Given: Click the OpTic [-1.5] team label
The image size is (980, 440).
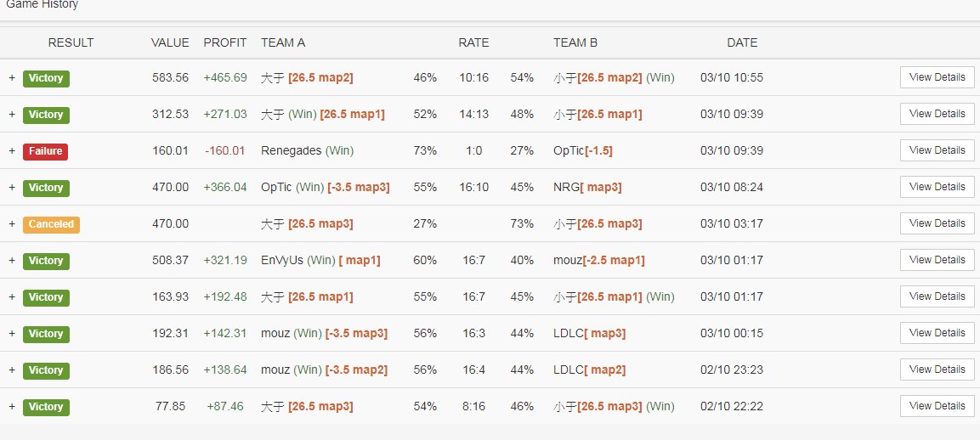Looking at the screenshot, I should coord(582,151).
